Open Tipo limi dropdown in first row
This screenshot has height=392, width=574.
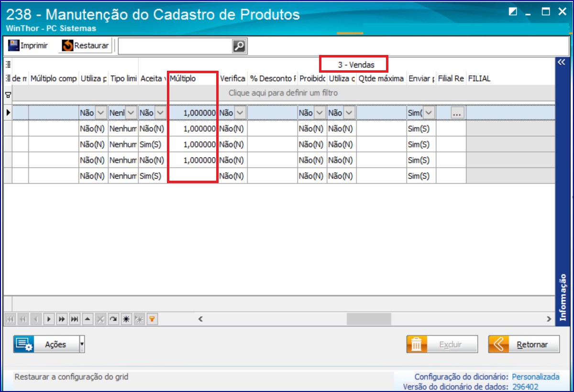click(131, 112)
